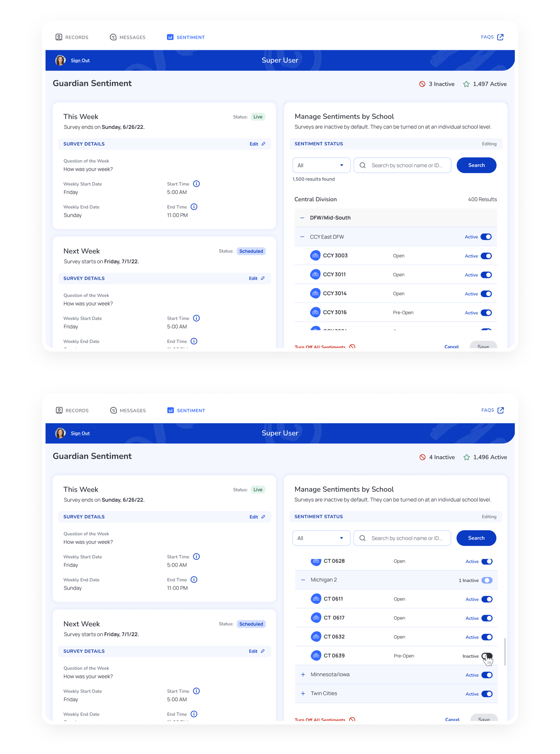This screenshot has width=560, height=754.
Task: Expand the Twin Cities group
Action: click(303, 694)
